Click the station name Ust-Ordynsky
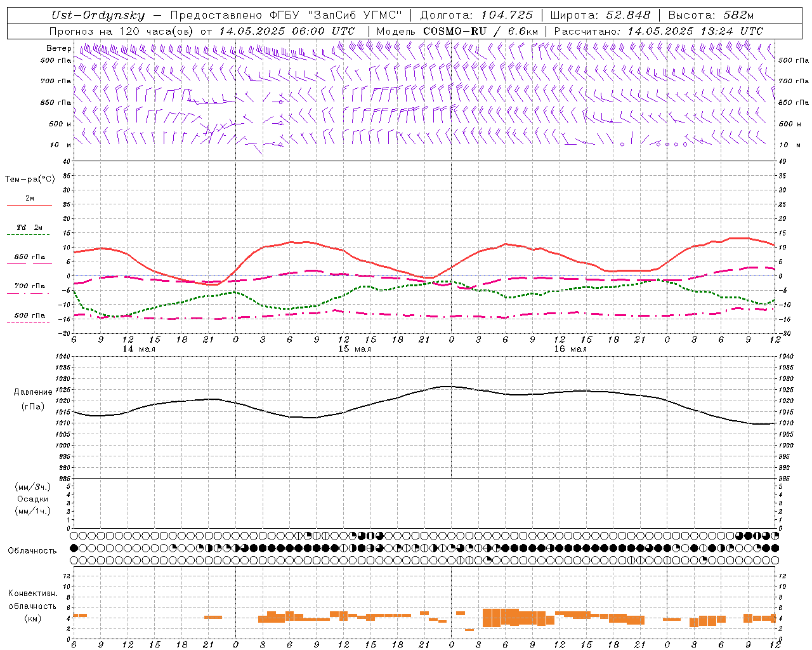 [x=98, y=15]
